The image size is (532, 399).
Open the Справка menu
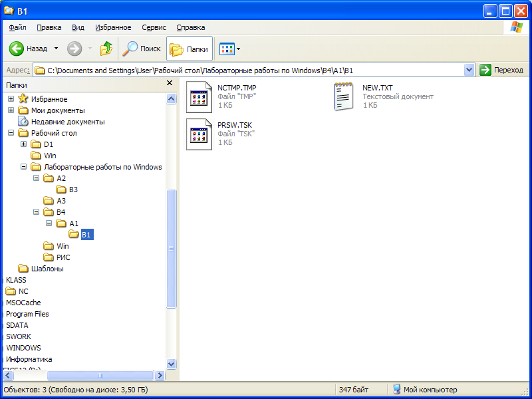coord(191,27)
